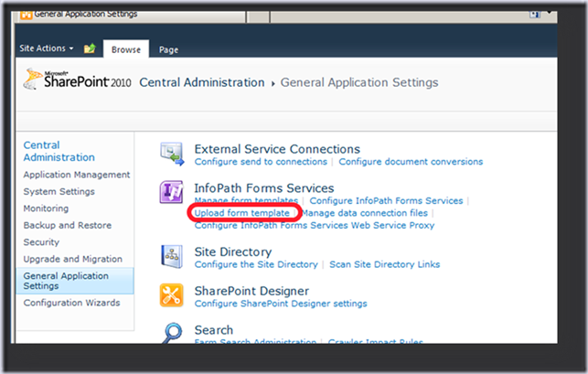Open Central Administration in the sidebar
Image resolution: width=588 pixels, height=374 pixels.
pos(59,151)
